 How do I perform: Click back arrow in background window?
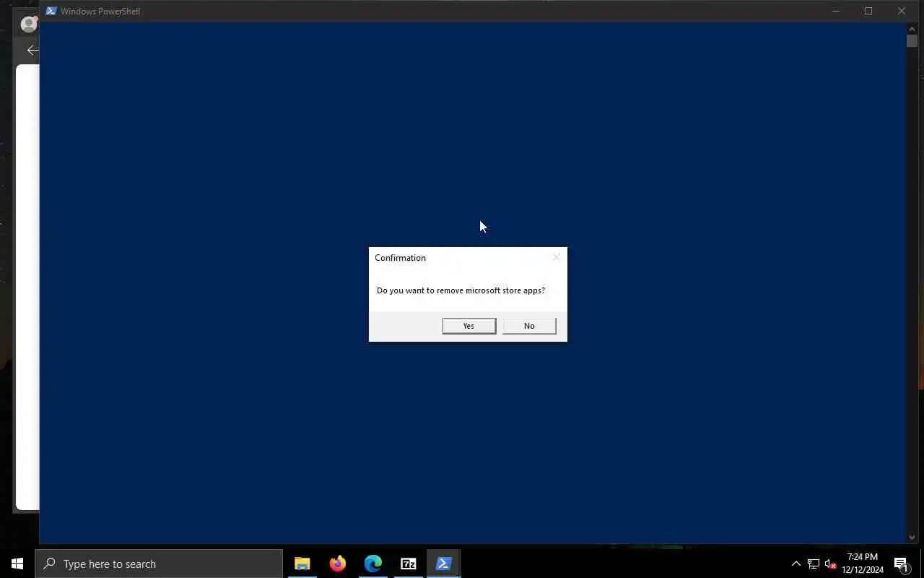[x=32, y=50]
